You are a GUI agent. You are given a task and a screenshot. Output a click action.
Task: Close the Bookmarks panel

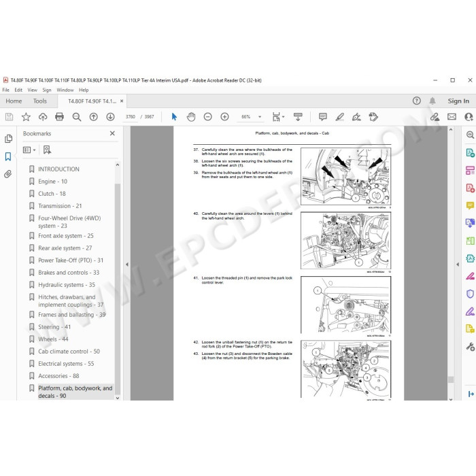click(112, 133)
